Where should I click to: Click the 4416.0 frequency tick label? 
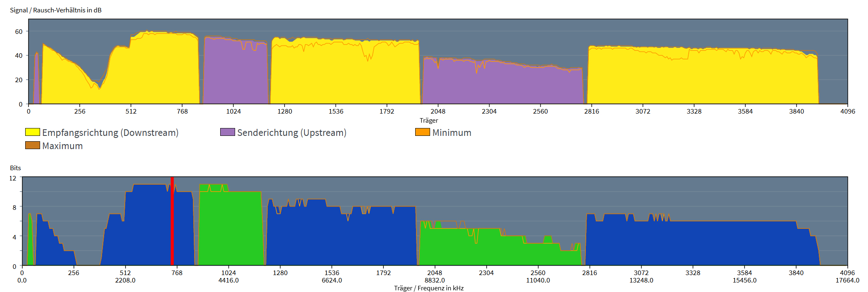tap(228, 280)
